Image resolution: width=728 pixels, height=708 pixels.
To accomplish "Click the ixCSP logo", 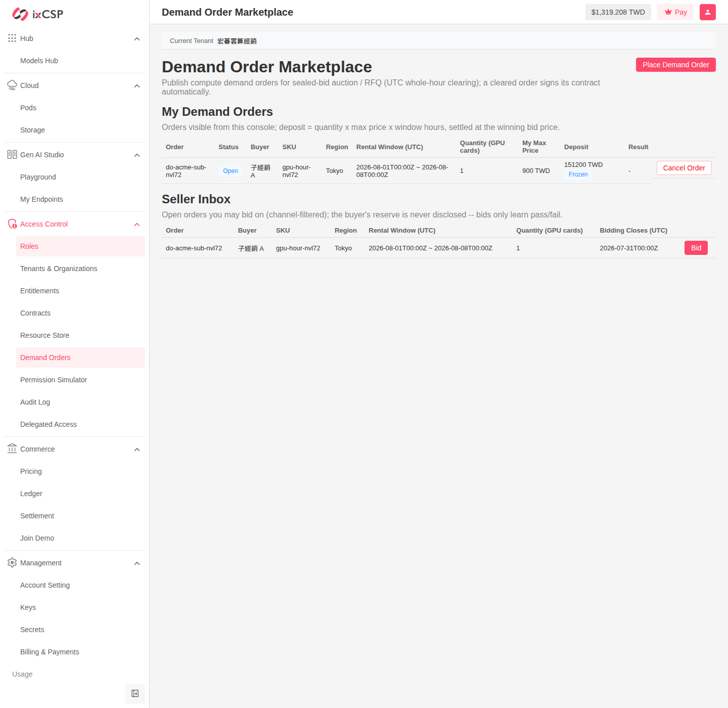I will (38, 14).
